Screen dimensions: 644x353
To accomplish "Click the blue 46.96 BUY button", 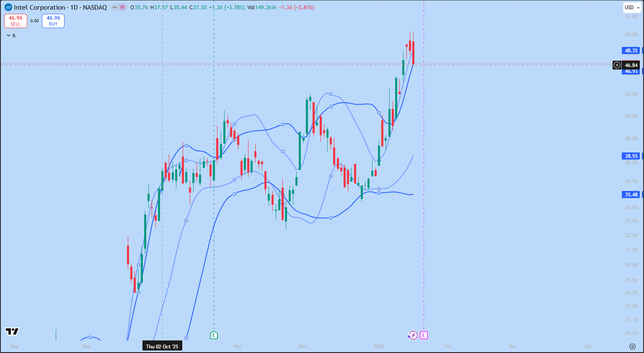I will click(53, 21).
